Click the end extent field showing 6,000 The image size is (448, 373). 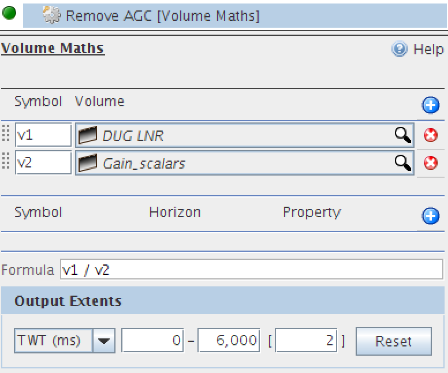tap(229, 340)
